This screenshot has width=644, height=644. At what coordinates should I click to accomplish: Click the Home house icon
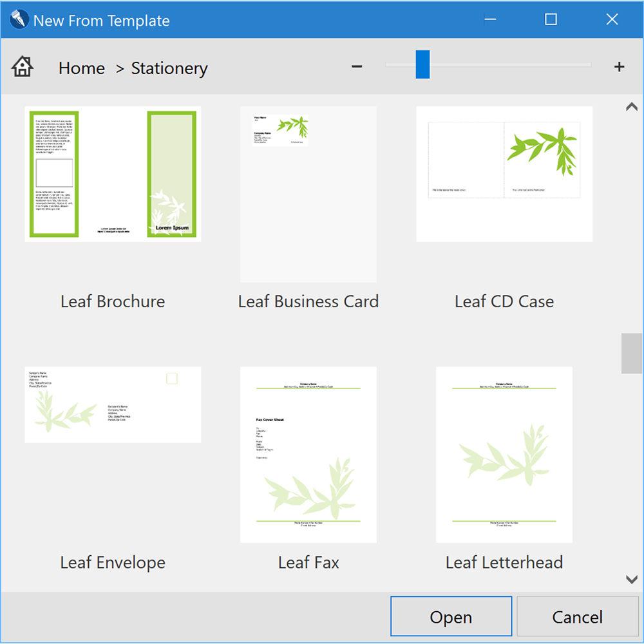tap(23, 66)
